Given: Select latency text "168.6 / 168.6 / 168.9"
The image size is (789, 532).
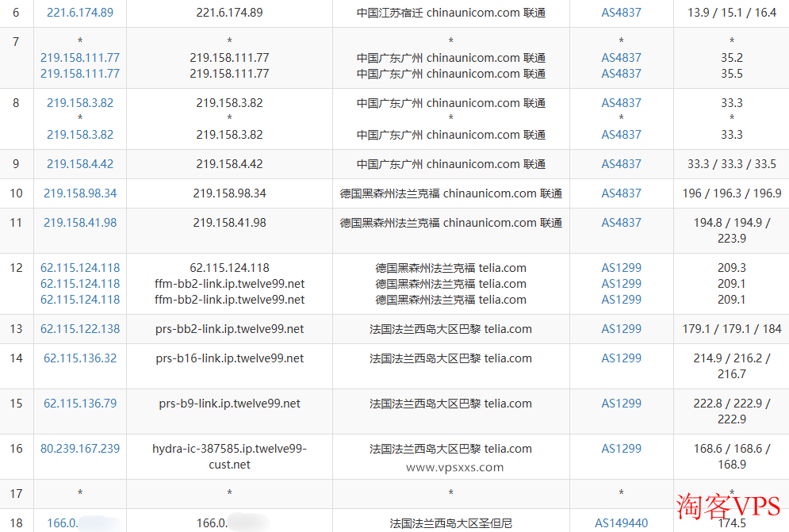Looking at the screenshot, I should pos(732,457).
